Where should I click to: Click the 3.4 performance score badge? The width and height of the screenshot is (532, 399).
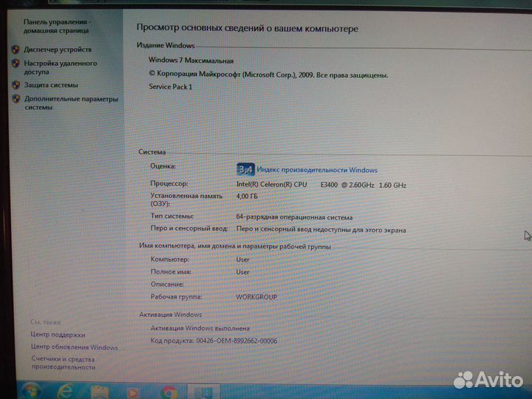pyautogui.click(x=245, y=169)
